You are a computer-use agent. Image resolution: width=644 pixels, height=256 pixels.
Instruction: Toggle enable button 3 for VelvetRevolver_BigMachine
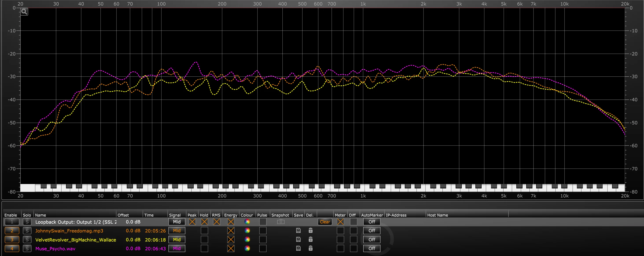[12, 239]
